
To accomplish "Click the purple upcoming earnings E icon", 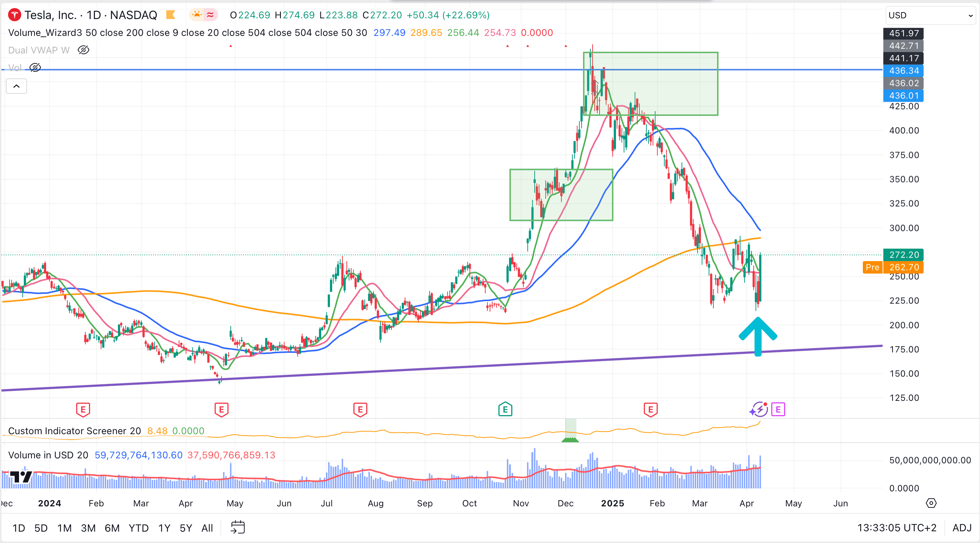I will click(x=778, y=409).
